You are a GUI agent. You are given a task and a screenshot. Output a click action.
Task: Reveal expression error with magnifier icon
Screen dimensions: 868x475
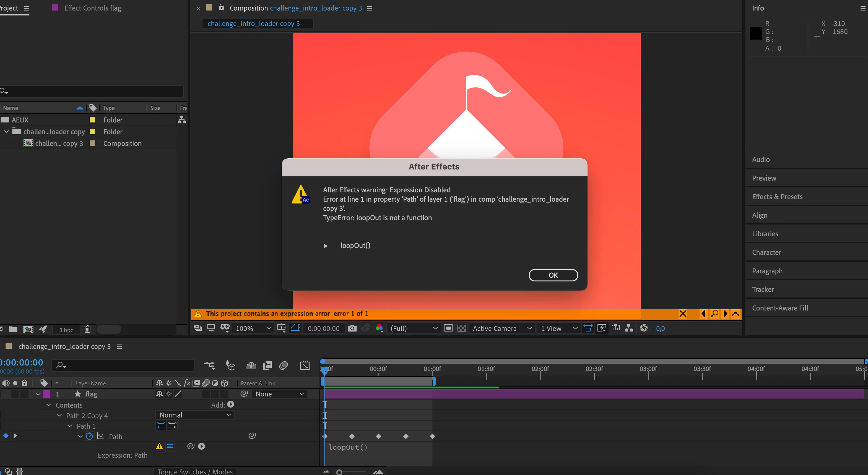714,314
